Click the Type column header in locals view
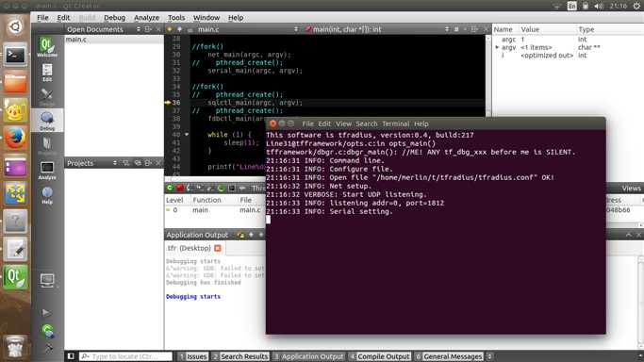 [586, 29]
